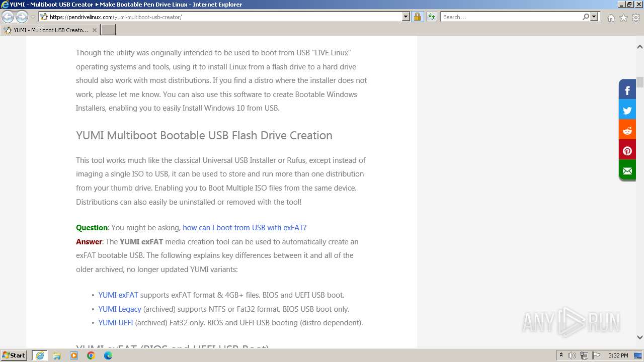Open the network tray icon
This screenshot has width=644, height=362.
coord(584,355)
